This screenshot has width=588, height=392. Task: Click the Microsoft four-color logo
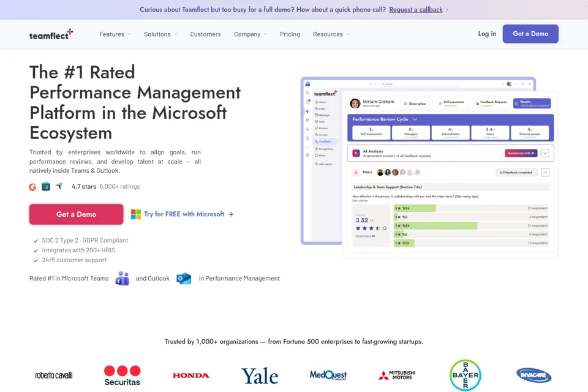point(136,214)
